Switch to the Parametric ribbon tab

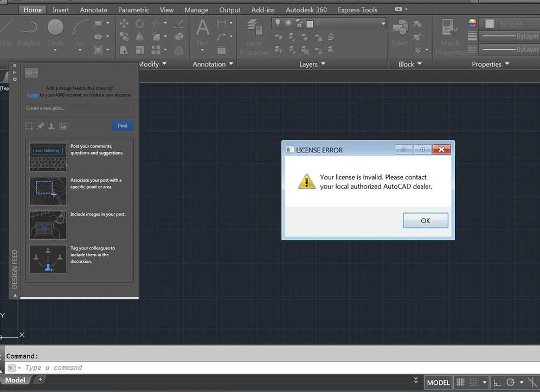[x=133, y=10]
